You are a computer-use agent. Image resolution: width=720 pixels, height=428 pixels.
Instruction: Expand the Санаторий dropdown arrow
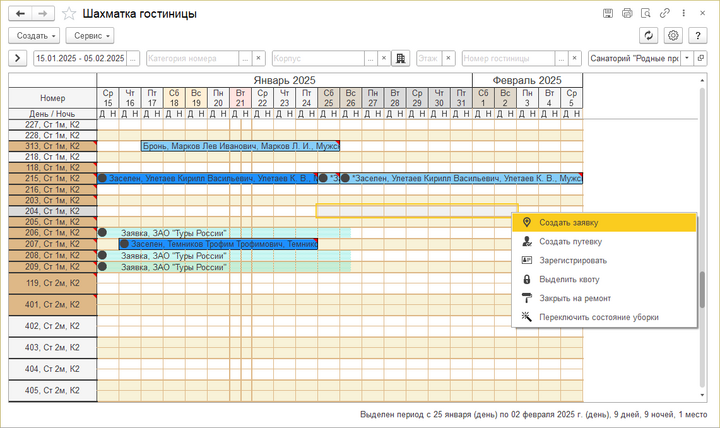[x=687, y=58]
